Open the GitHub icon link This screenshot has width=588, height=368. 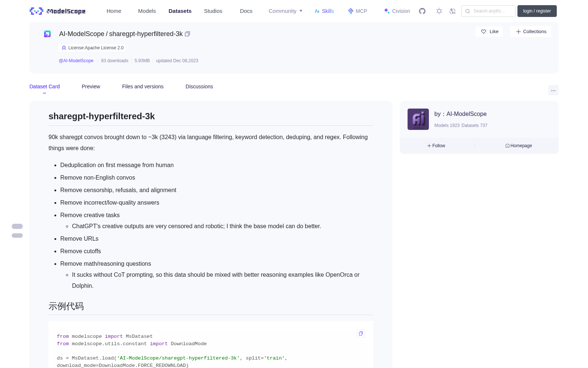point(422,11)
